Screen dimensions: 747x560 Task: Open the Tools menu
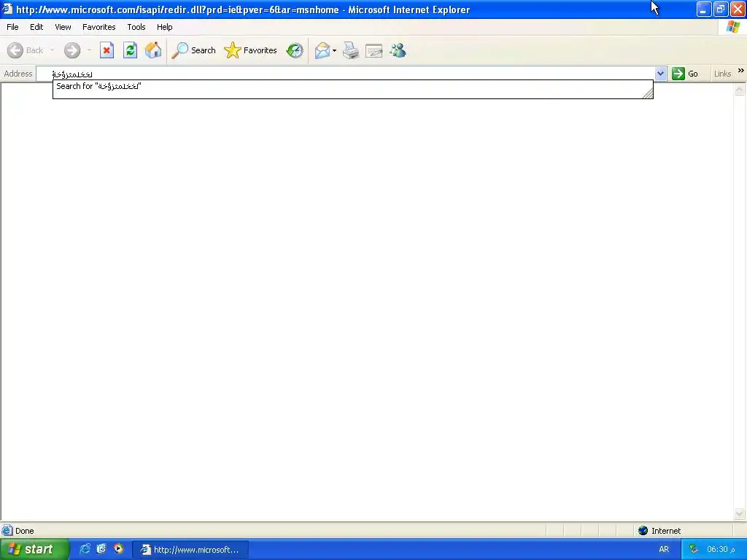click(136, 27)
